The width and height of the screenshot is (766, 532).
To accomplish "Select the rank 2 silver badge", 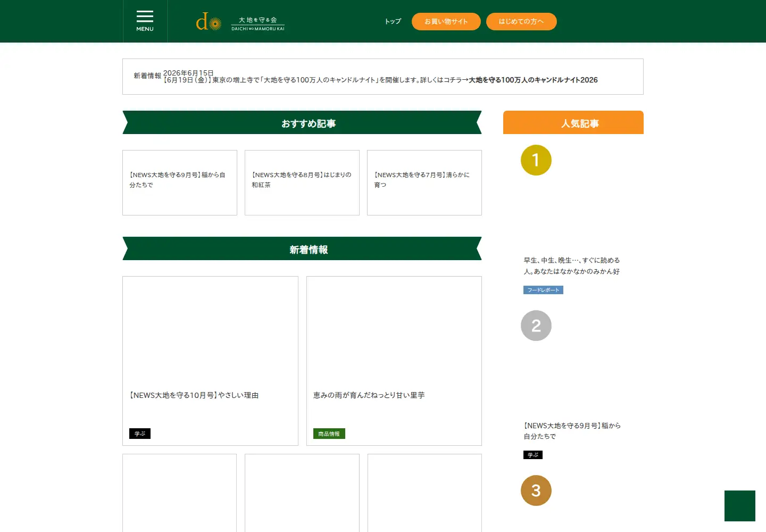I will point(536,326).
